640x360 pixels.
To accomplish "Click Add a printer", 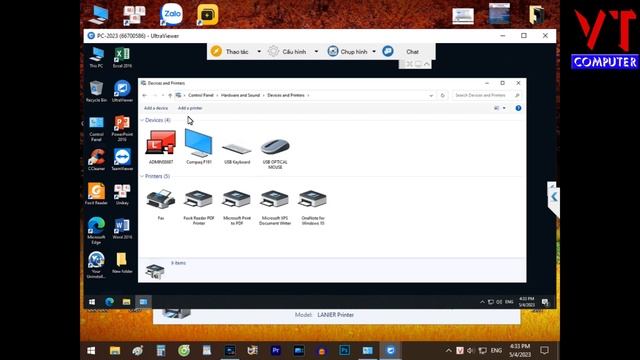I will pos(190,108).
